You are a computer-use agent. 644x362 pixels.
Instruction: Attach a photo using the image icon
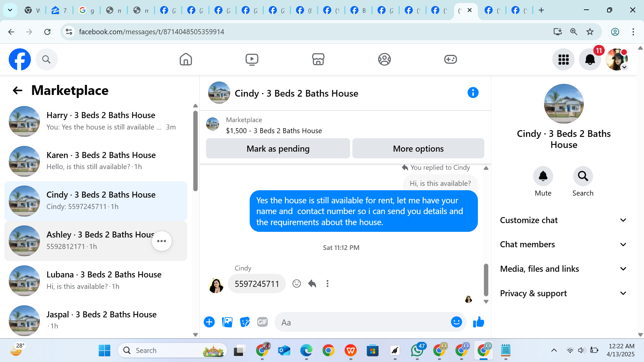[x=227, y=322]
